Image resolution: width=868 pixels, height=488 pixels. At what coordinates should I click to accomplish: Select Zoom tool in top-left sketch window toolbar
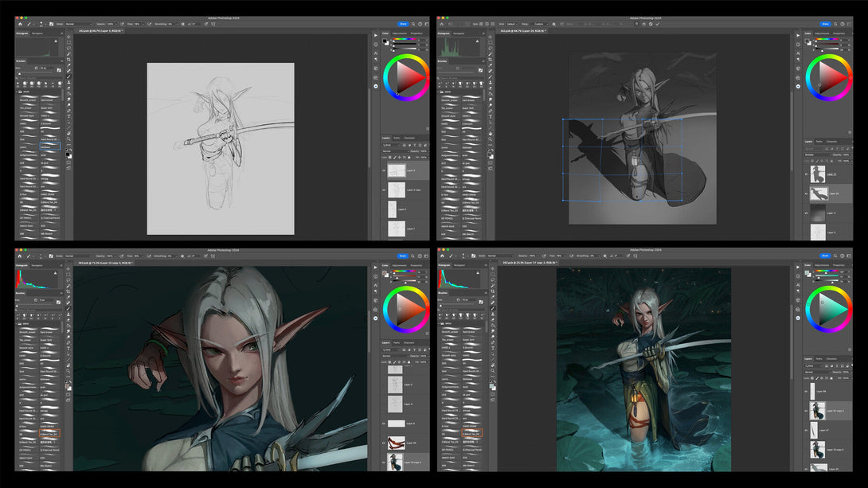68,139
